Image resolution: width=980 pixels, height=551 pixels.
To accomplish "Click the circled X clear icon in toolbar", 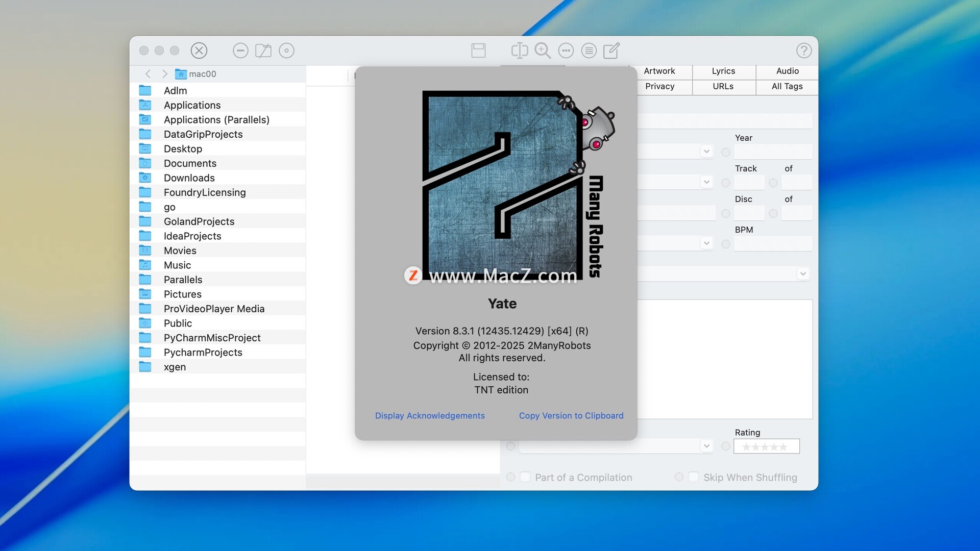I will point(199,51).
